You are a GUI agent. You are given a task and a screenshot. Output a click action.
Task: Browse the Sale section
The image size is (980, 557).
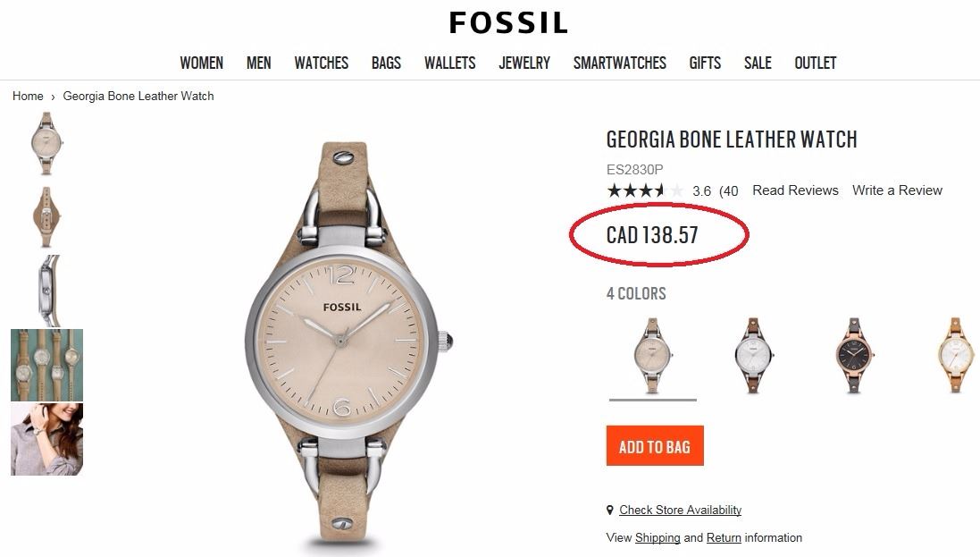[x=758, y=63]
